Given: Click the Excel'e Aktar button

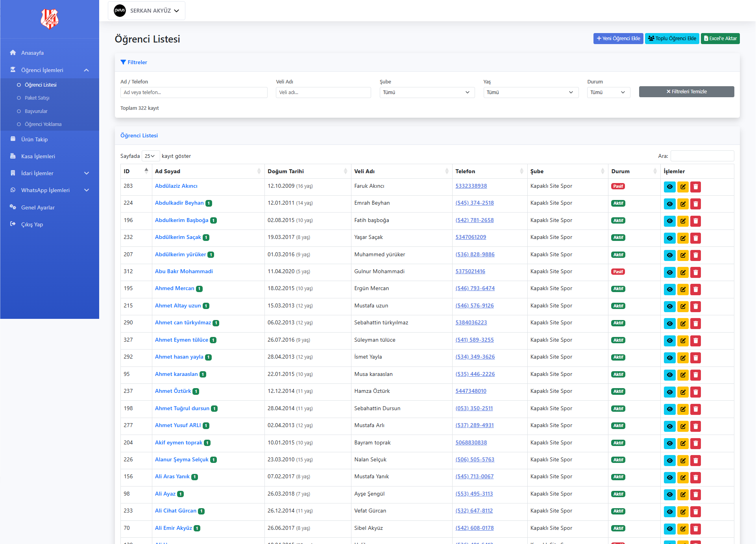Looking at the screenshot, I should point(720,39).
